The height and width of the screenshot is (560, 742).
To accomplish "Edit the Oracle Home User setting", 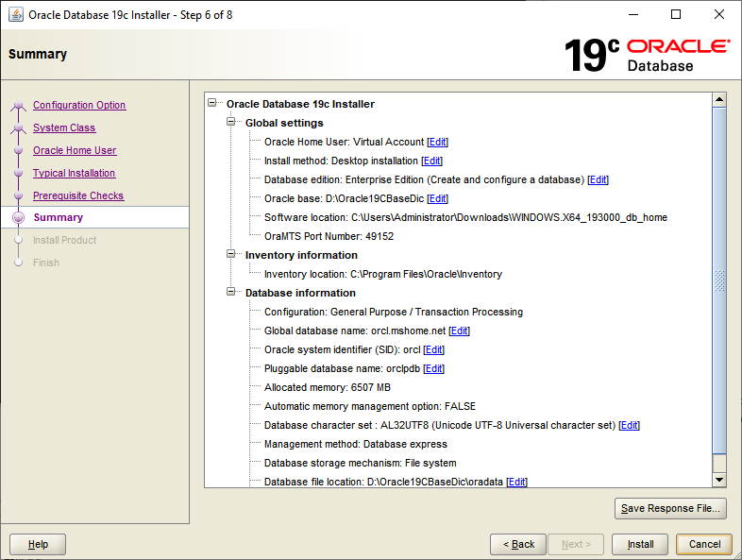I will coord(437,142).
